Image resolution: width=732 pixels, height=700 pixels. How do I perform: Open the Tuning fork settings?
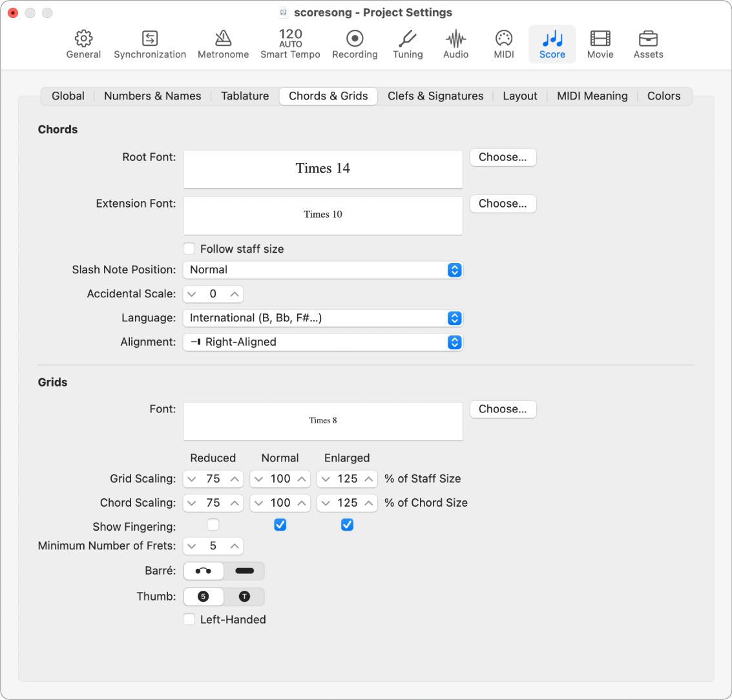click(408, 44)
